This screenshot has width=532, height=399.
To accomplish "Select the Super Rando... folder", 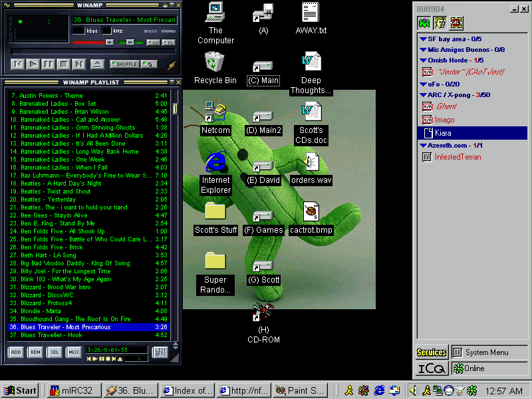I will pos(215,273).
